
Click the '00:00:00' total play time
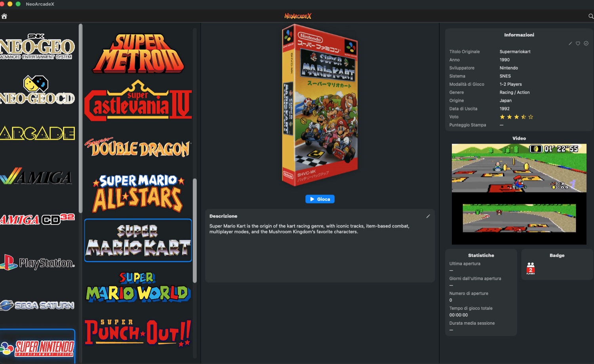(x=458, y=315)
